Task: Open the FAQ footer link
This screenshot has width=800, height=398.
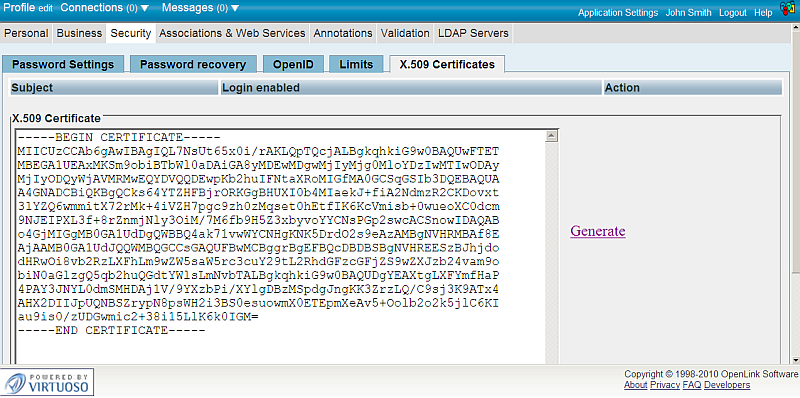Action: coord(692,385)
